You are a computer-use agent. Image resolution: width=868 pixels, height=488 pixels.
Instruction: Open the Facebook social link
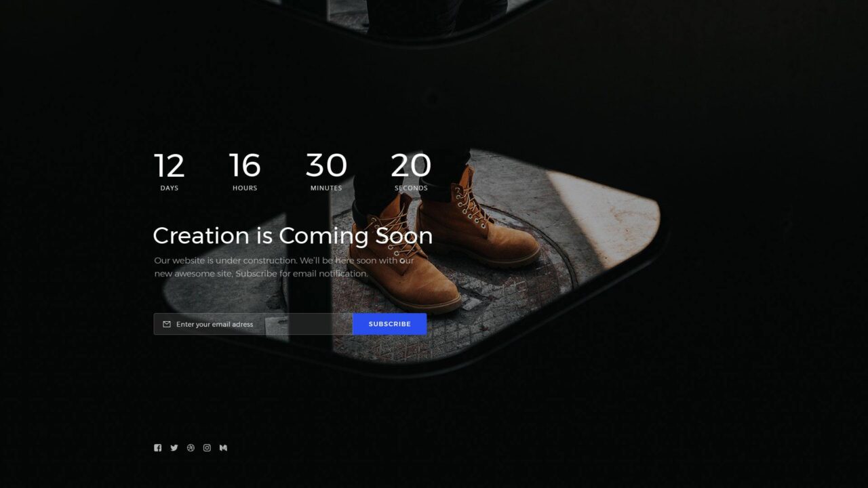pyautogui.click(x=158, y=448)
